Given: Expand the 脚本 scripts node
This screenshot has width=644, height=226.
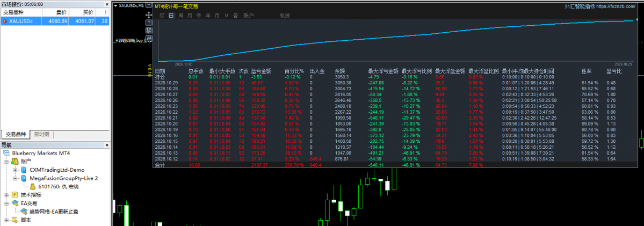Looking at the screenshot, I should 6,220.
